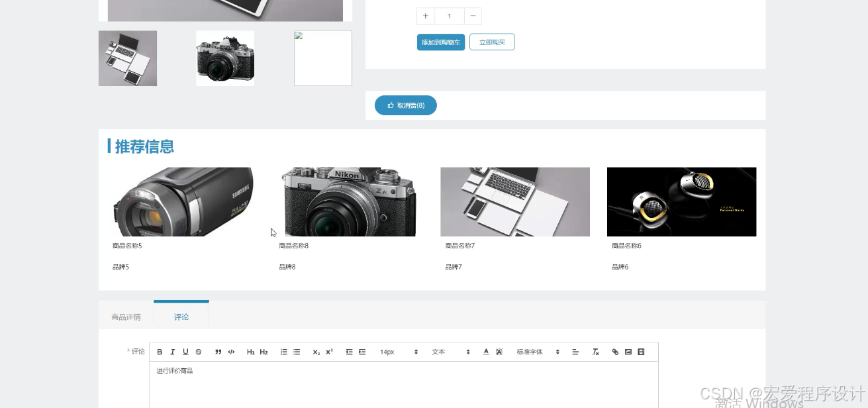
Task: Open the text alignment options
Action: point(575,352)
